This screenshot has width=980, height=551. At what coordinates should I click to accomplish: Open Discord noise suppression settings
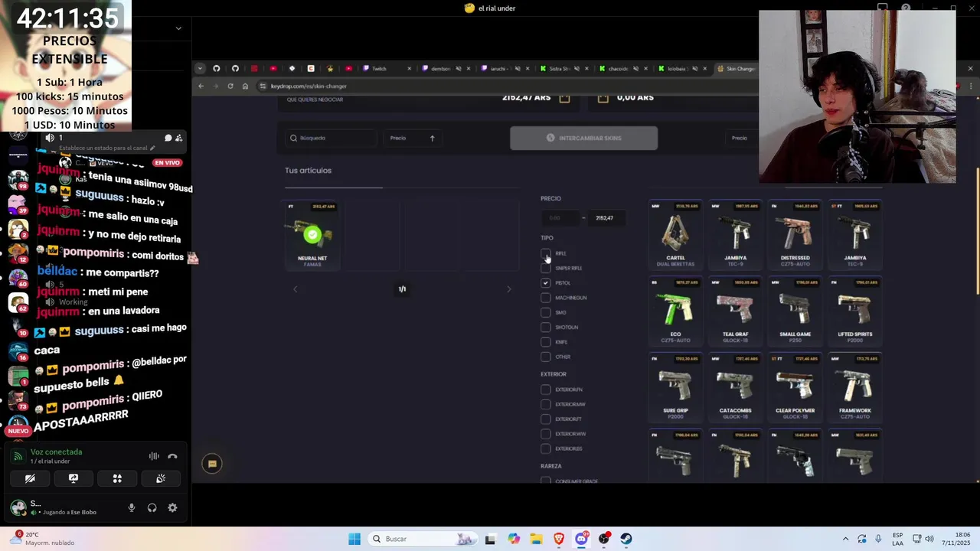(154, 456)
